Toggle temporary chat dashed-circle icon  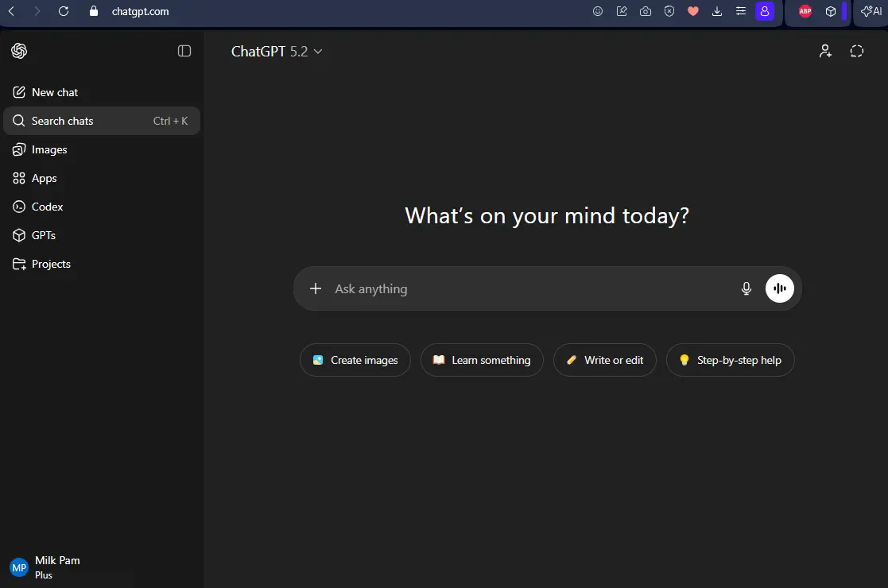(x=857, y=51)
